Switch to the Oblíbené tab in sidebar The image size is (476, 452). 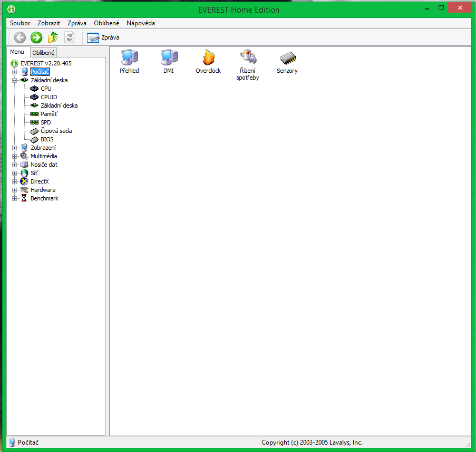[x=43, y=53]
